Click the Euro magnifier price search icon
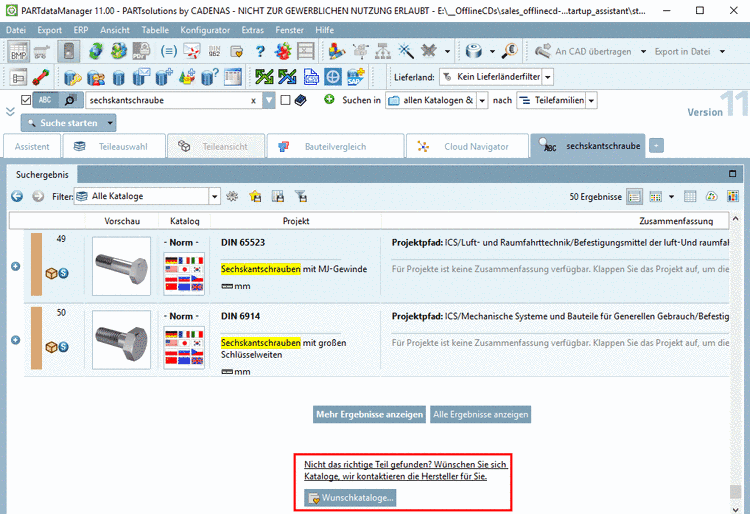This screenshot has width=750, height=514. click(x=510, y=51)
